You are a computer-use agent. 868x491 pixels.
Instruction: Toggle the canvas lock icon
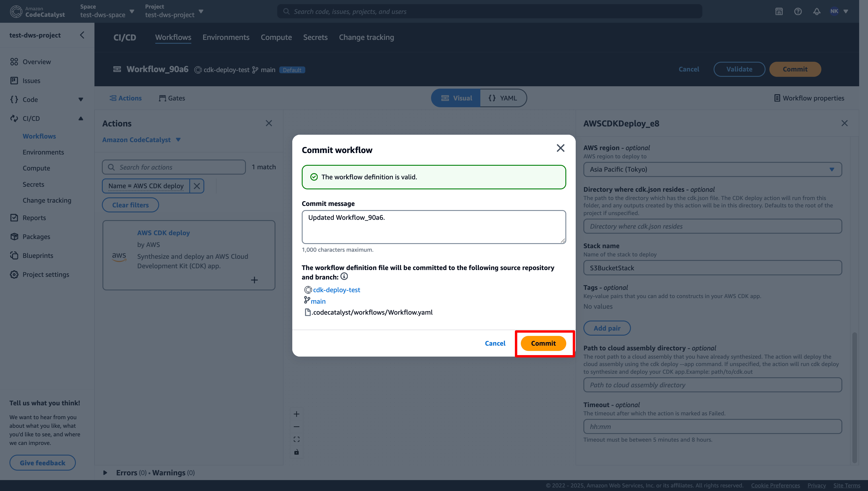pos(296,452)
